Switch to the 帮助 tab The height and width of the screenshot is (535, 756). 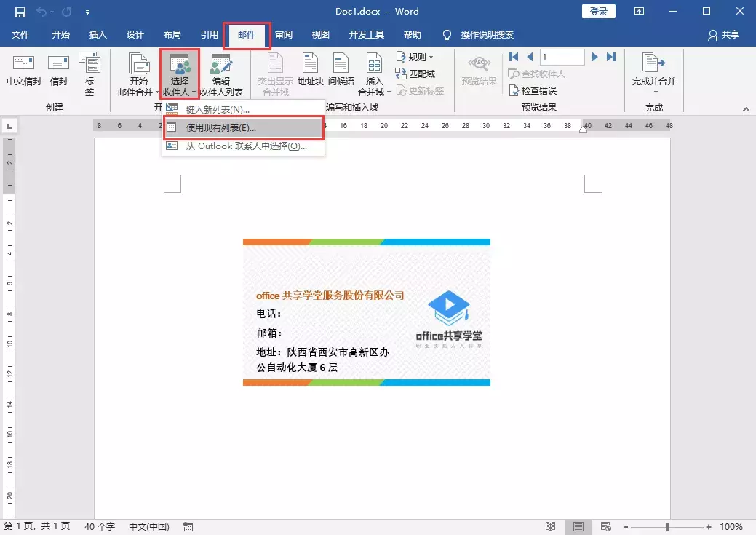(x=413, y=35)
